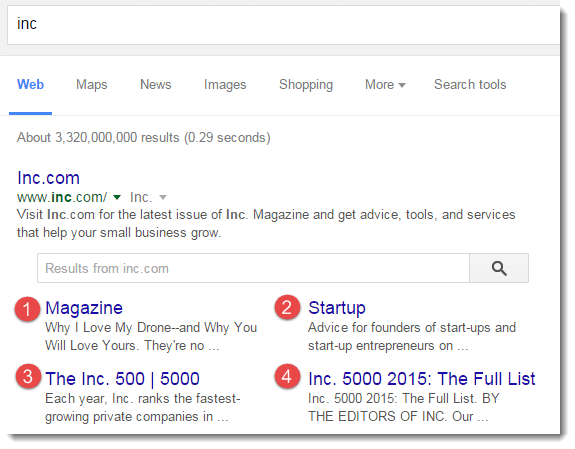Open the Shopping tab

click(306, 85)
